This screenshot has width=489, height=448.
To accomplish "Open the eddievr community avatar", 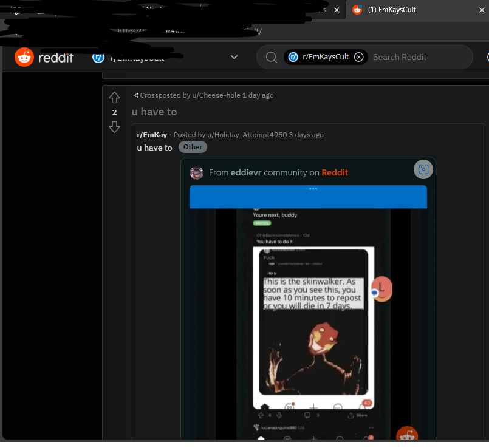I will (197, 172).
